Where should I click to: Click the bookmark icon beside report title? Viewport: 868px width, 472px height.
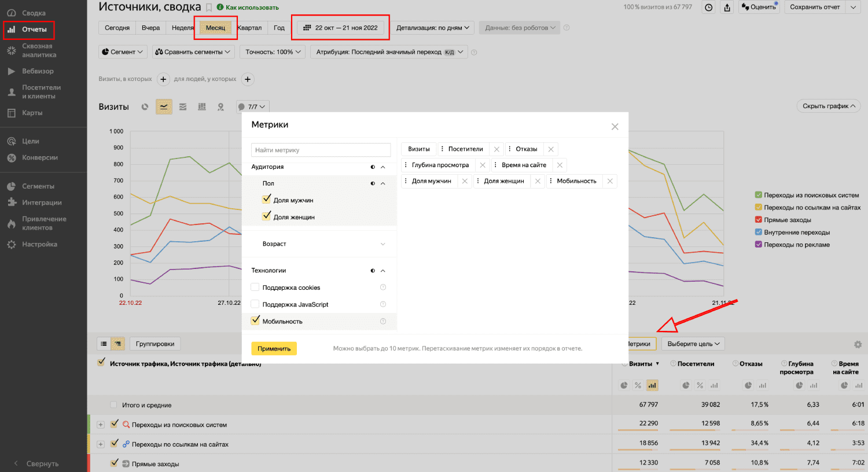click(209, 8)
